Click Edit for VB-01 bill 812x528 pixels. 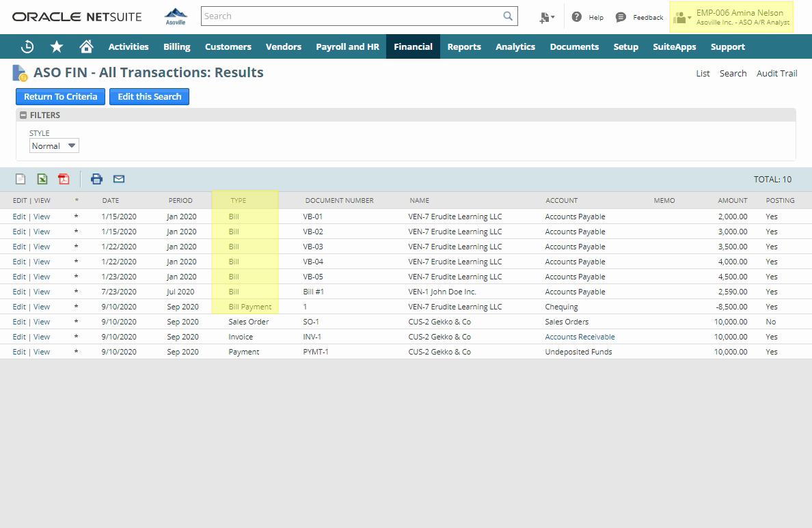(19, 217)
